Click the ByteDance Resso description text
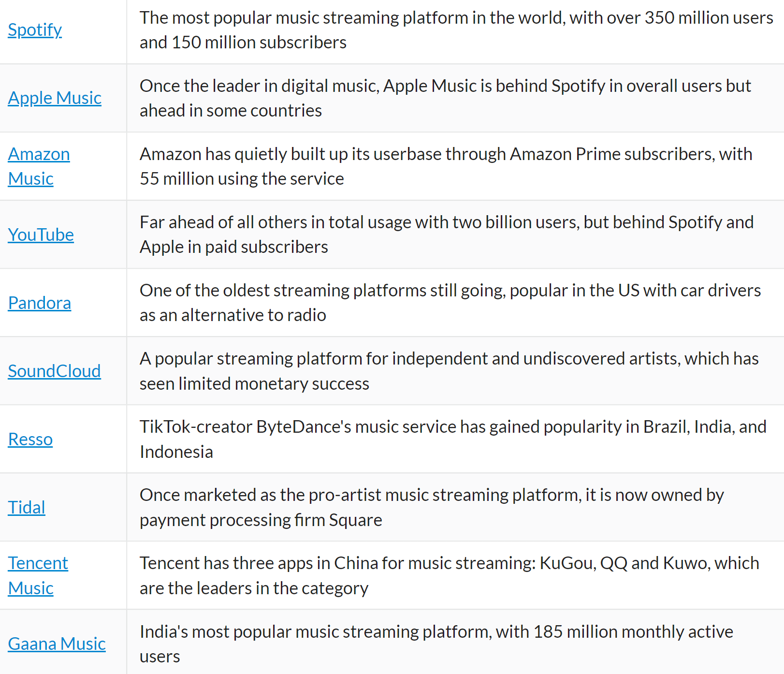The width and height of the screenshot is (784, 674). [453, 439]
